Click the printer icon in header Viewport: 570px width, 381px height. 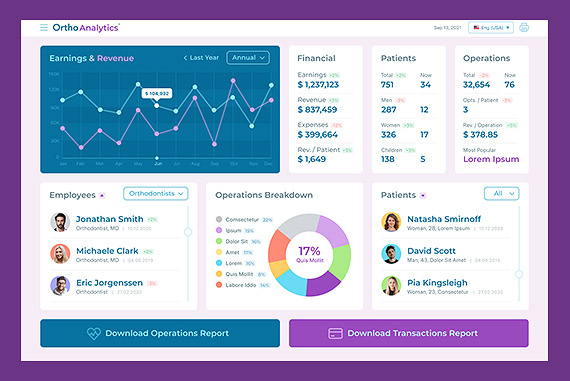pyautogui.click(x=524, y=28)
